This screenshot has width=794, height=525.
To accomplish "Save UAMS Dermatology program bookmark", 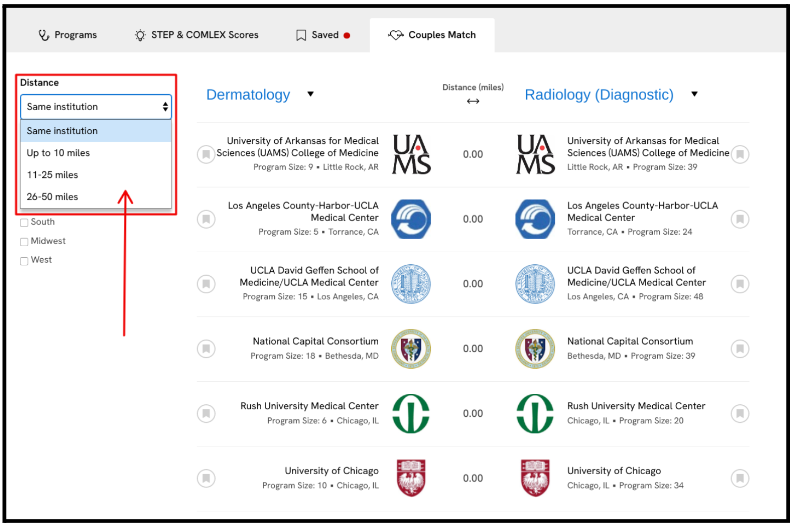I will pos(206,154).
